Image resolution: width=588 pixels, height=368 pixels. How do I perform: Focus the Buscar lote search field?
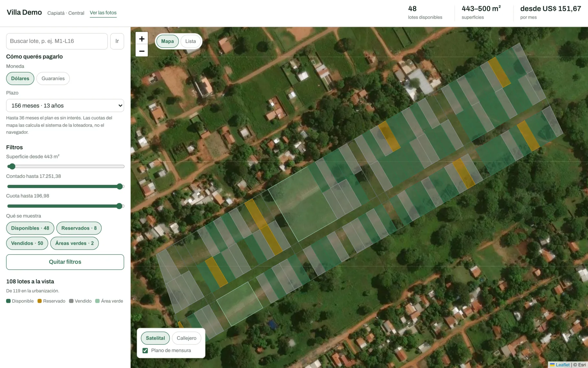[57, 41]
